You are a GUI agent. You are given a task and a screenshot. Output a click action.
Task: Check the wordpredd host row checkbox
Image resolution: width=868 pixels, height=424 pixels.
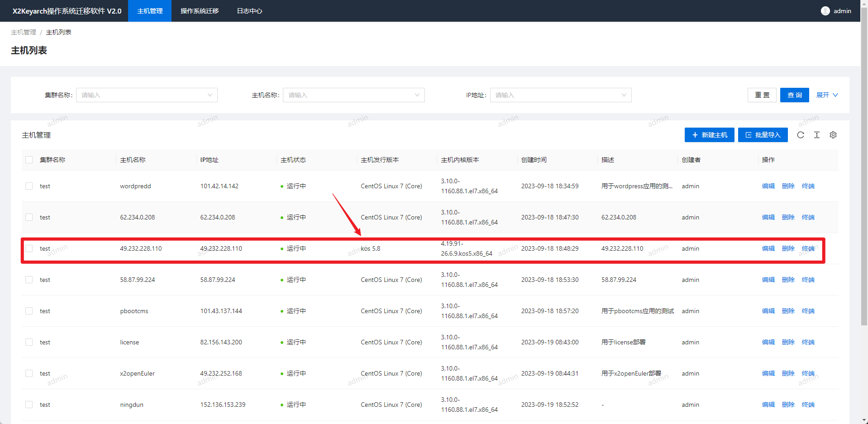click(29, 186)
